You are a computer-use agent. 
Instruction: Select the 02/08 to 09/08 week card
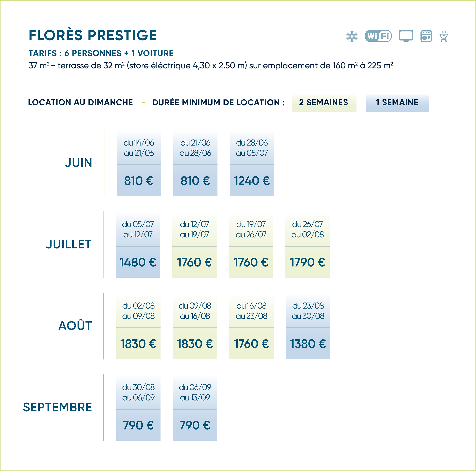coord(138,327)
